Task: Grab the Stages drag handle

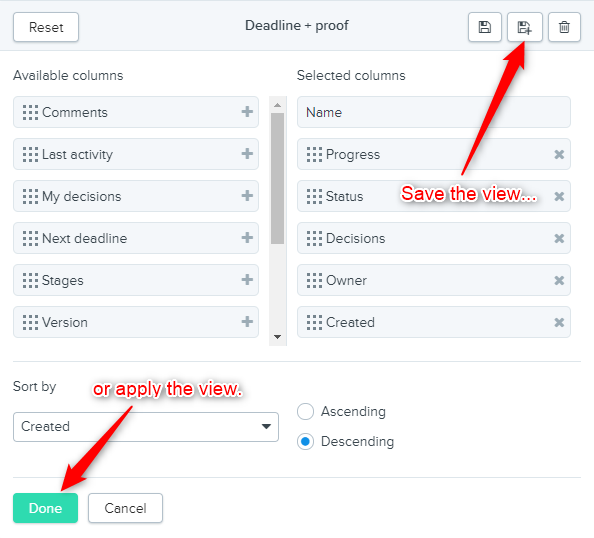Action: 30,281
